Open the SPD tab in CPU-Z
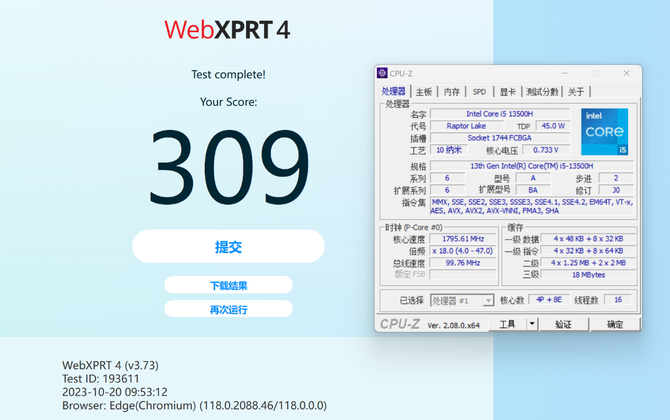The width and height of the screenshot is (670, 420). point(479,92)
